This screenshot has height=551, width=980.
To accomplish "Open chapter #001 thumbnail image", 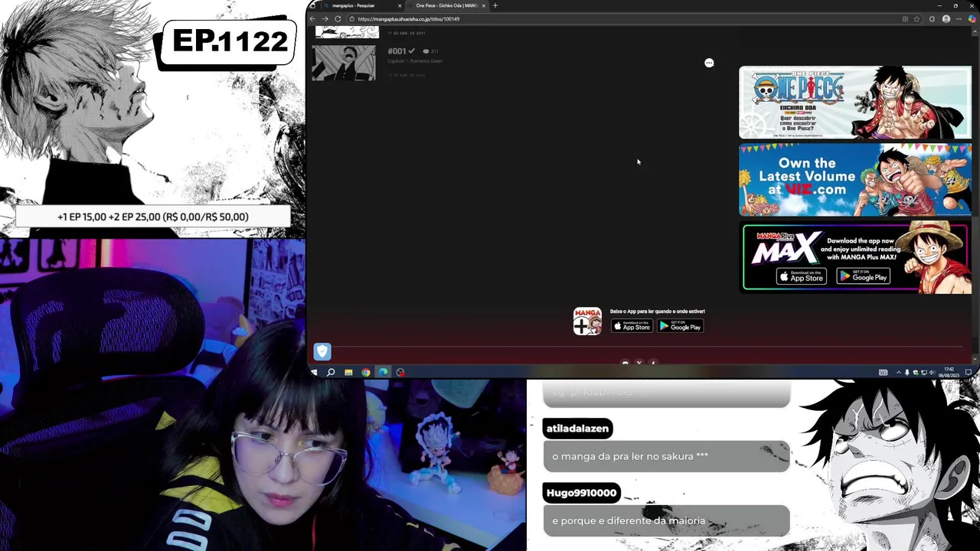I will pos(344,63).
